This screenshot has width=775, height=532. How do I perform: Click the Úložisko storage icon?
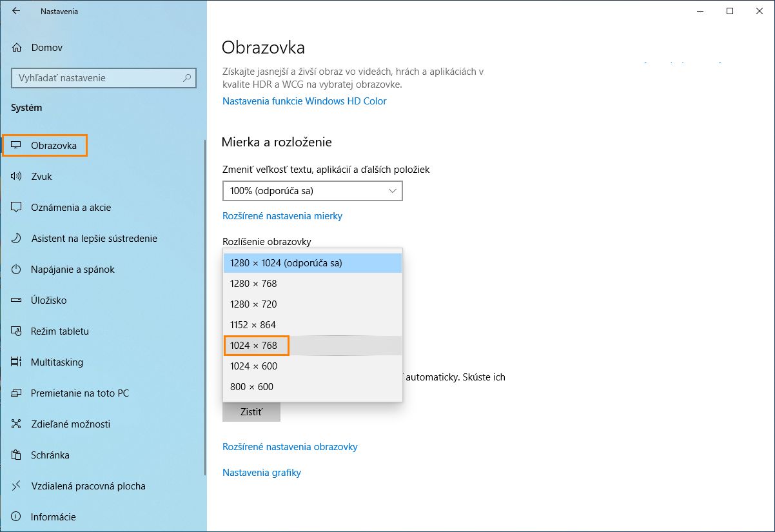point(17,300)
